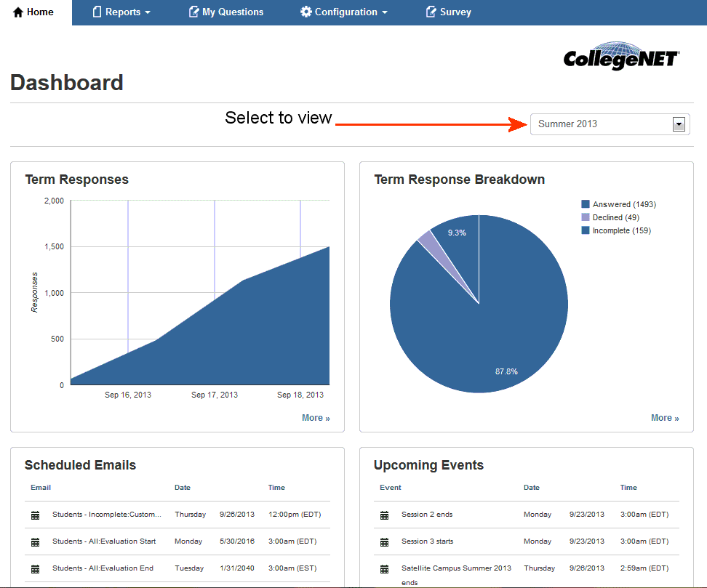Click the 1/31/2040 date cell
The image size is (707, 588).
(x=236, y=568)
